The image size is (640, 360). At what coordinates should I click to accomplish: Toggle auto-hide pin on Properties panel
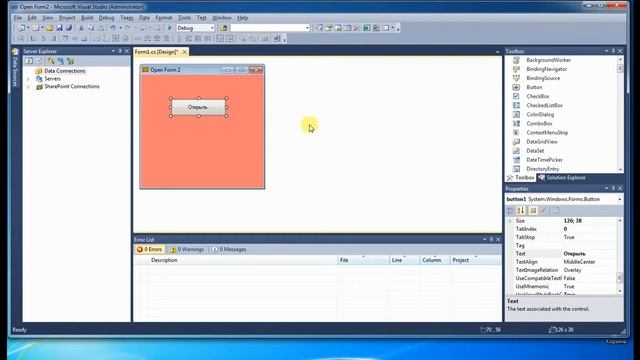point(613,189)
